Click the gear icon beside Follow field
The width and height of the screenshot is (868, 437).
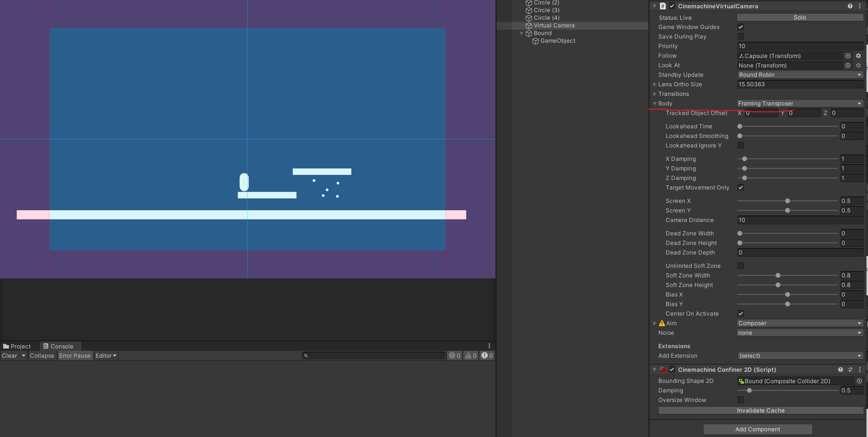click(x=858, y=56)
